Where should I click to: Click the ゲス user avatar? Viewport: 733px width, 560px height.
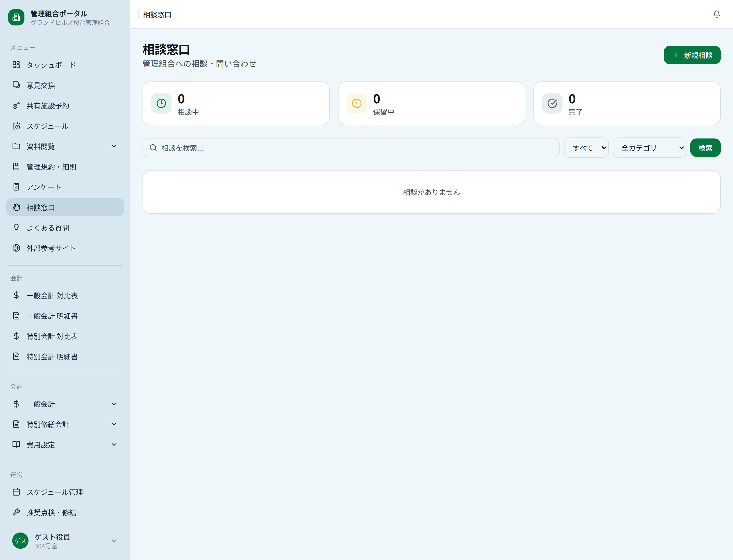pos(20,540)
